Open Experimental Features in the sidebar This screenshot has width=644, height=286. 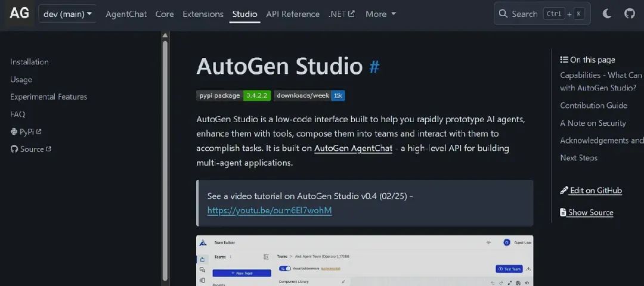[x=49, y=97]
